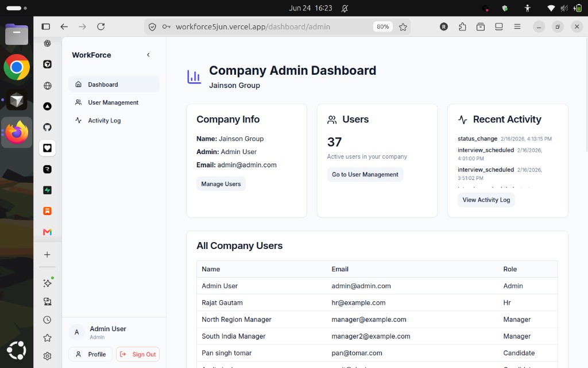Open bookmarks star icon in browser sidebar
This screenshot has height=368, width=588.
click(x=47, y=338)
